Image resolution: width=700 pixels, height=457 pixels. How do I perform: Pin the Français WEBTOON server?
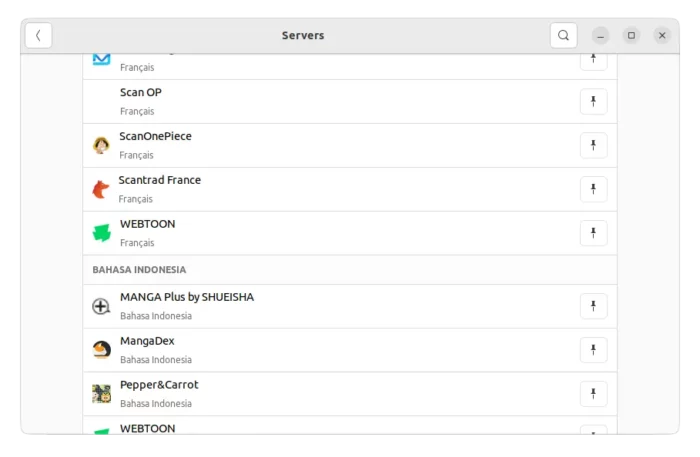click(593, 233)
